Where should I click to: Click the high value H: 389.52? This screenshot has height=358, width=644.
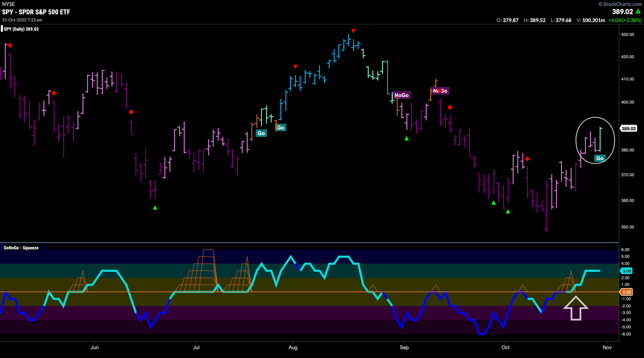tap(535, 20)
